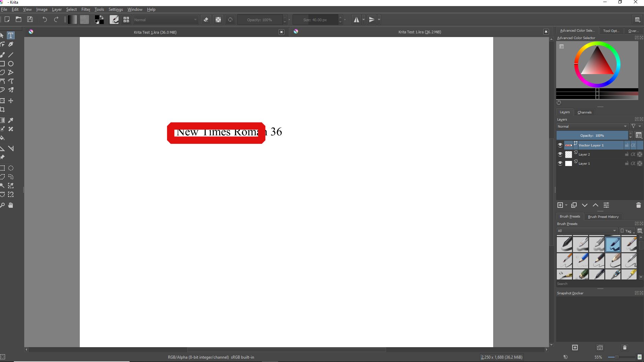Image resolution: width=644 pixels, height=362 pixels.
Task: Toggle horizontal mirror tool
Action: [356, 20]
